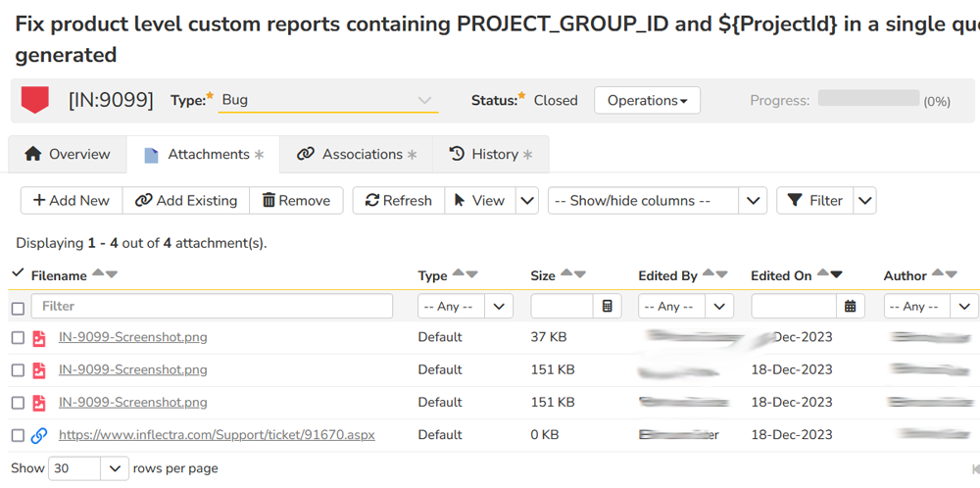The width and height of the screenshot is (980, 488).
Task: Sort Size column descending arrow
Action: click(x=579, y=274)
